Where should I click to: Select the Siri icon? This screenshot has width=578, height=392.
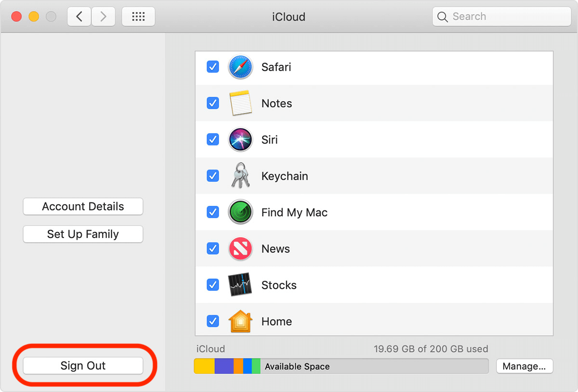click(x=240, y=139)
